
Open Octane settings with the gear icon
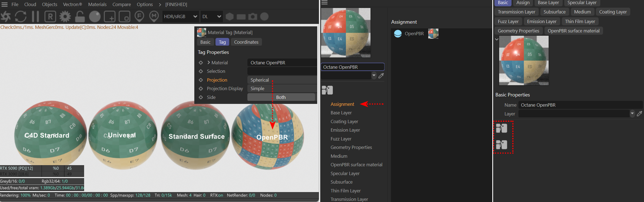pyautogui.click(x=65, y=16)
